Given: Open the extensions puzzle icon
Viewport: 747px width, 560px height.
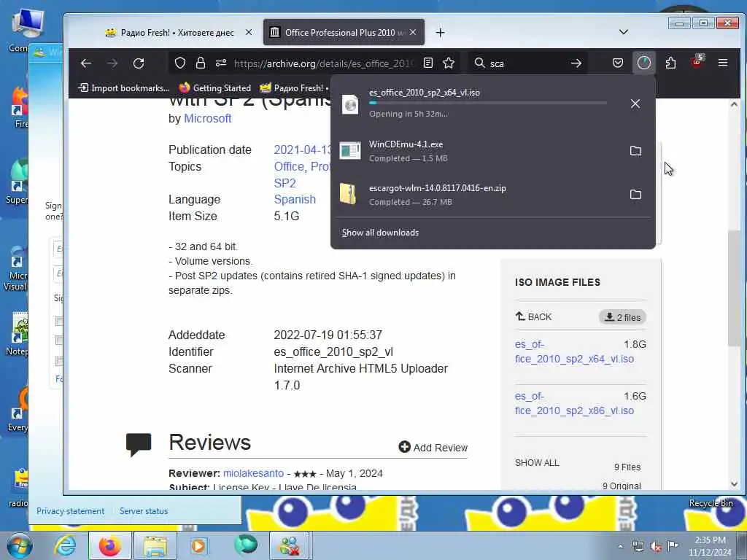Looking at the screenshot, I should (671, 63).
